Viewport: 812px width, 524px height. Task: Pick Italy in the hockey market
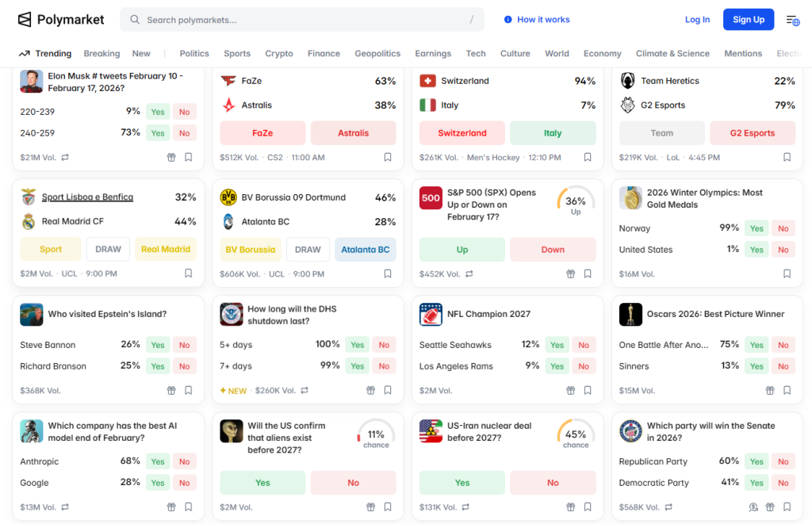(553, 133)
